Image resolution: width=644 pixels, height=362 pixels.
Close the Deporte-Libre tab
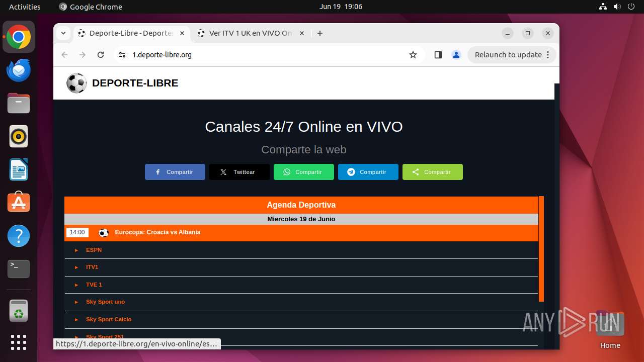(x=182, y=33)
